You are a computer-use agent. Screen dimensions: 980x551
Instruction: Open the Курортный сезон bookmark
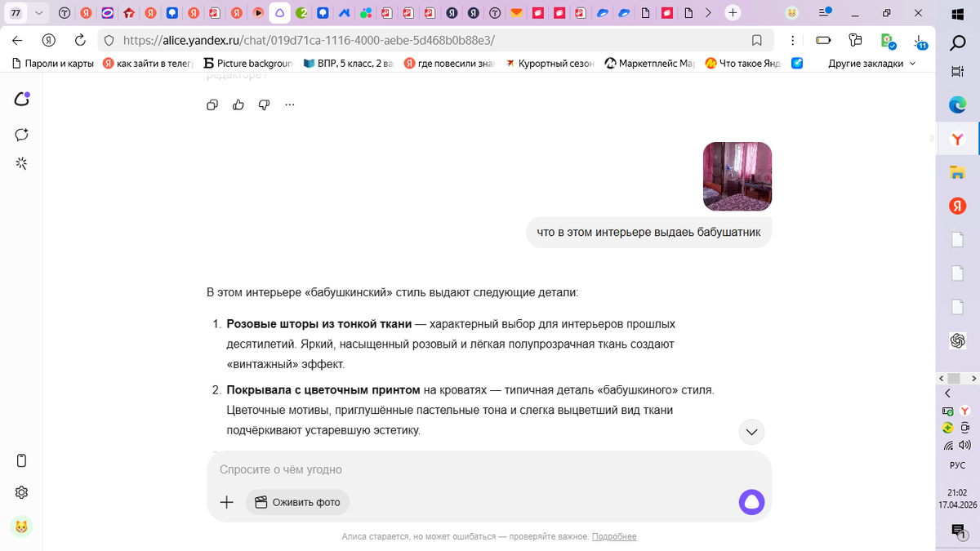click(550, 63)
